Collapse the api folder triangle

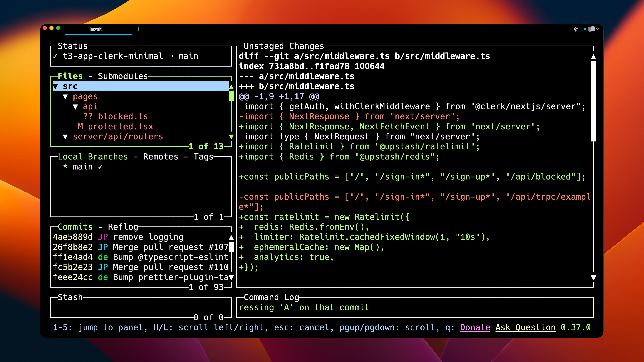(76, 107)
